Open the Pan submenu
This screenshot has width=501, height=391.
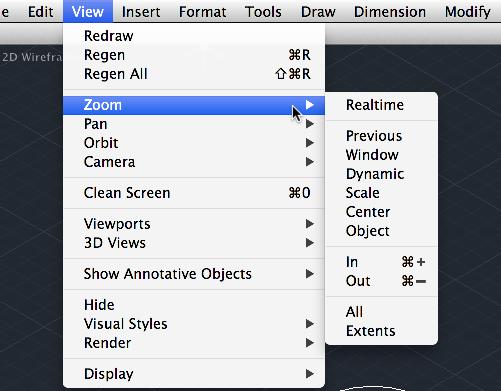194,124
